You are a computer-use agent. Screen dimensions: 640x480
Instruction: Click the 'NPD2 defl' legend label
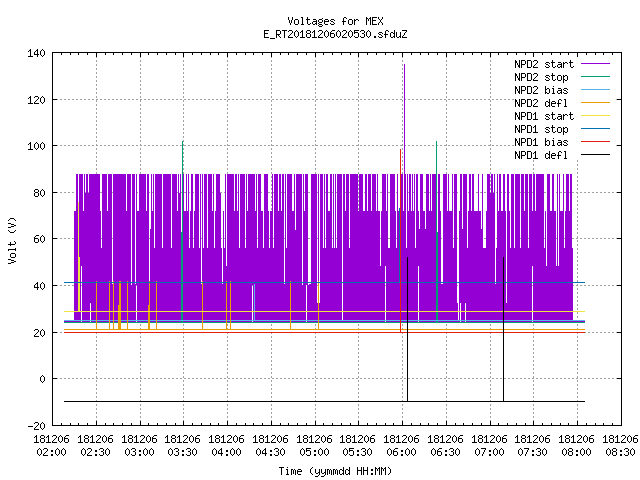click(541, 103)
